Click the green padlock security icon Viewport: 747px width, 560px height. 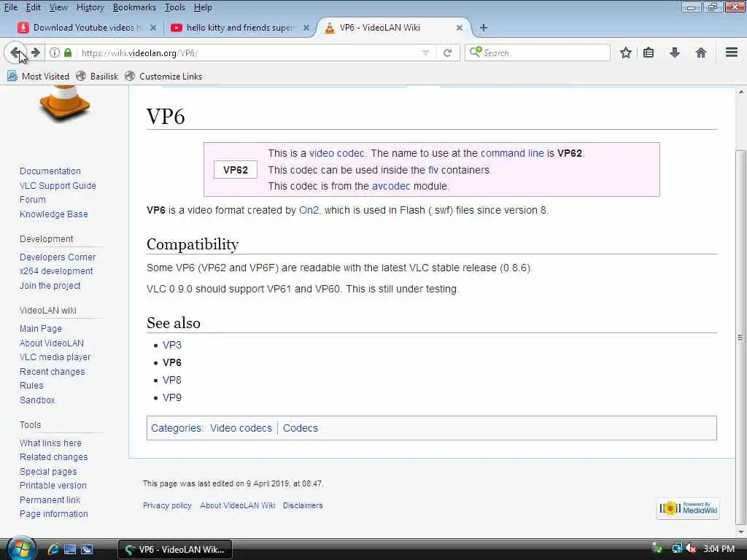tap(68, 52)
